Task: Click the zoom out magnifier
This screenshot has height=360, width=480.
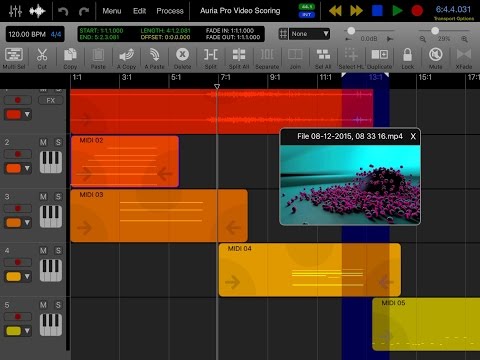Action: 423,39
